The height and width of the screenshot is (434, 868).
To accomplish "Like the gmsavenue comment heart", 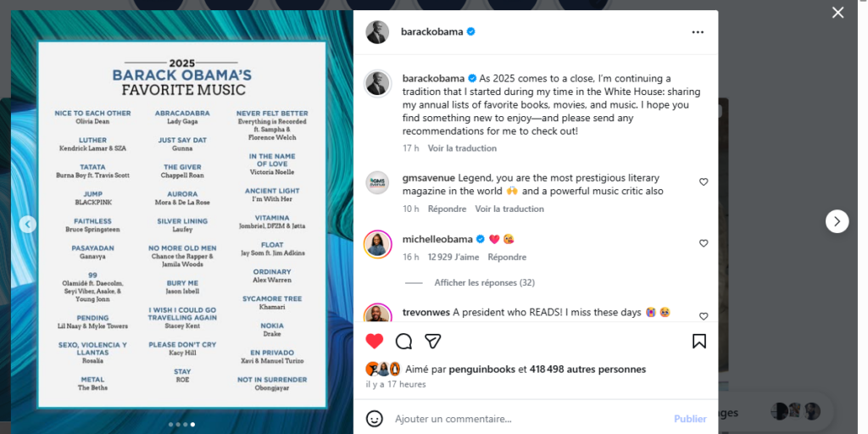I will 704,181.
